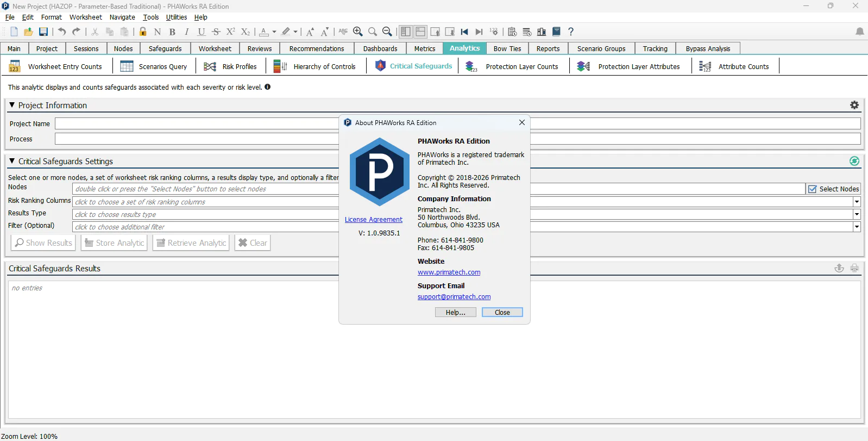Zoom in with the magnifier plus icon

[x=358, y=32]
